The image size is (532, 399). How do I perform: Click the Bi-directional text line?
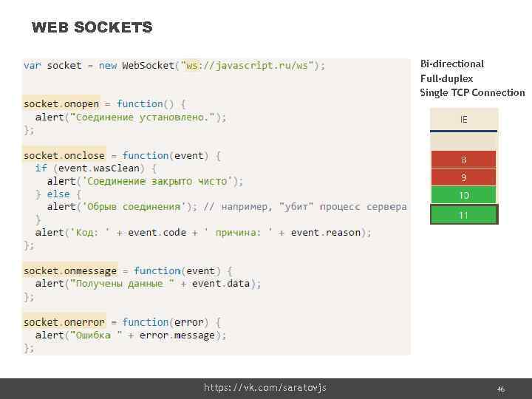pyautogui.click(x=452, y=64)
